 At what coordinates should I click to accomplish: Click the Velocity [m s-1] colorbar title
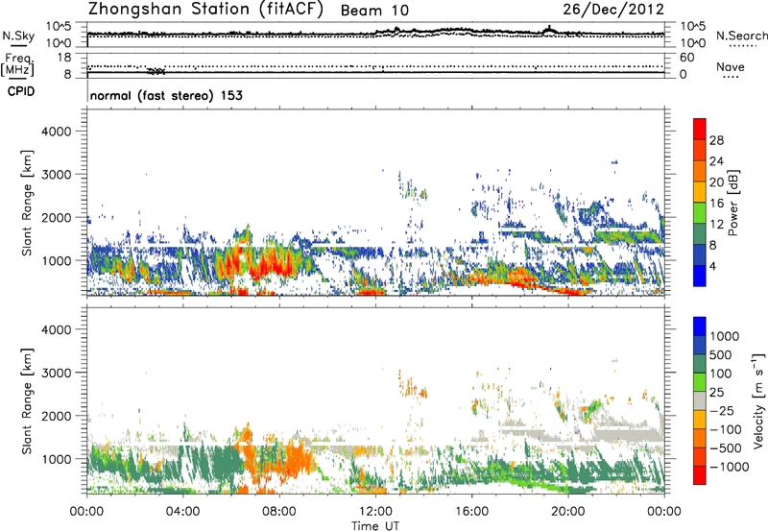(758, 401)
